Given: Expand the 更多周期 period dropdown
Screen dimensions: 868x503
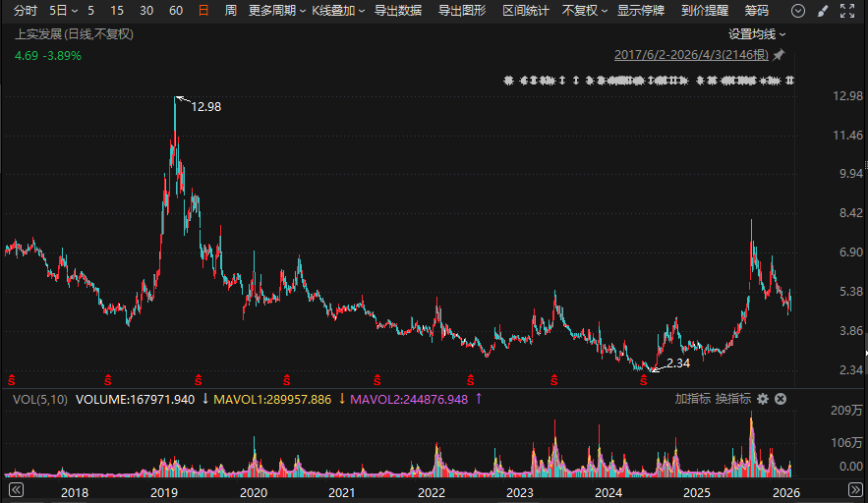Looking at the screenshot, I should (276, 11).
